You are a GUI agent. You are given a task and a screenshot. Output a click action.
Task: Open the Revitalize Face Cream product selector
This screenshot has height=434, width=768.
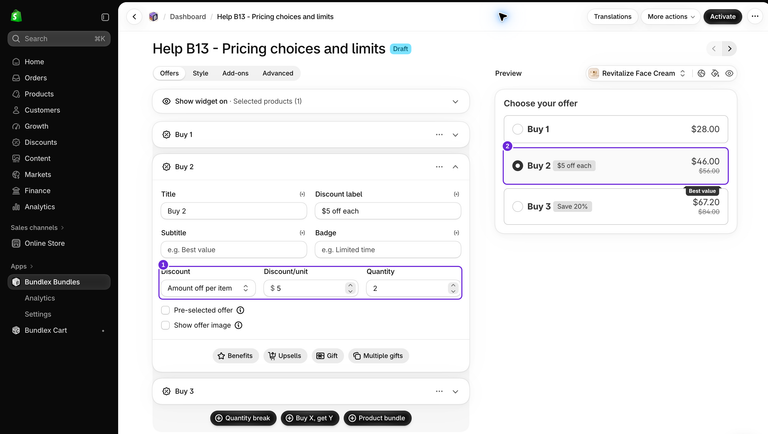click(637, 73)
